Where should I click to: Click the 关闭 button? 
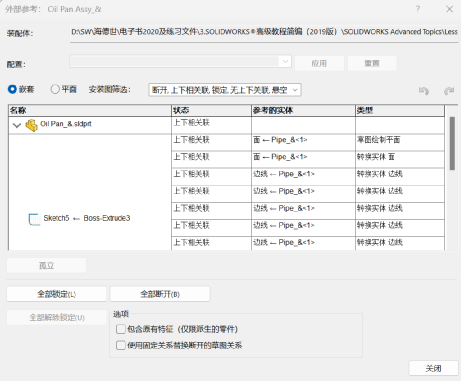tap(433, 368)
